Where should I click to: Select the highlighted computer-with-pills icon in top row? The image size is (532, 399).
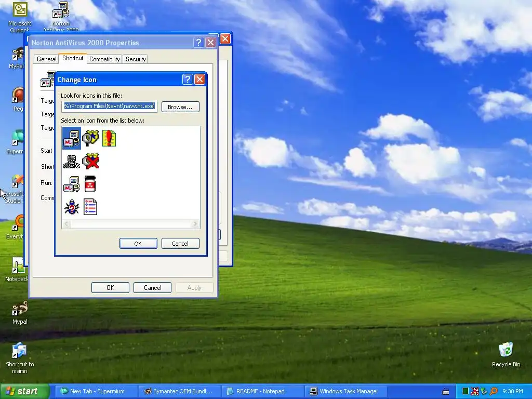(x=72, y=138)
